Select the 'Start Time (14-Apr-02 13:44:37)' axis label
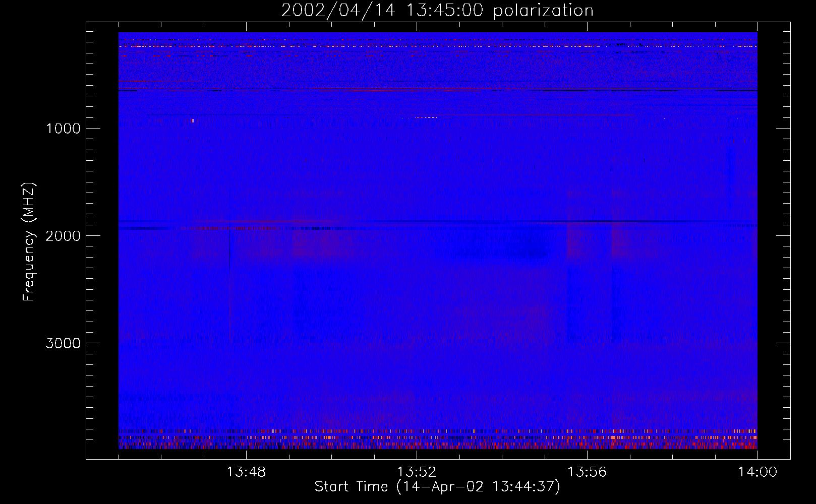The height and width of the screenshot is (504, 816). tap(437, 487)
